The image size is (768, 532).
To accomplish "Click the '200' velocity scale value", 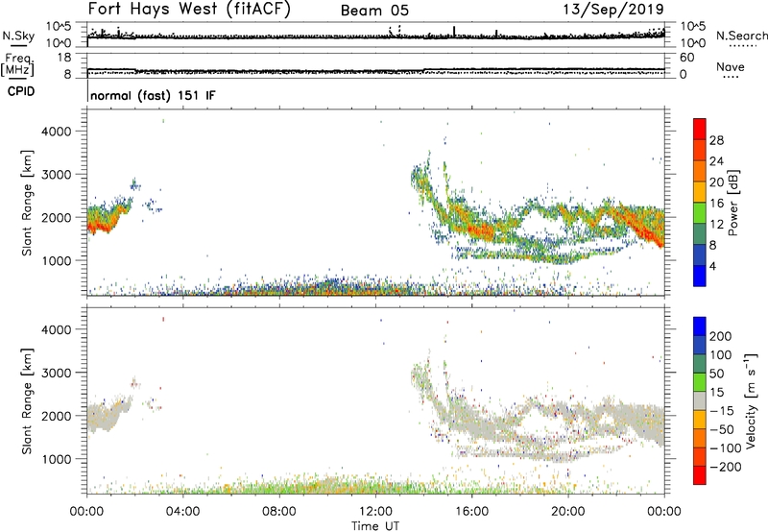I will 721,336.
